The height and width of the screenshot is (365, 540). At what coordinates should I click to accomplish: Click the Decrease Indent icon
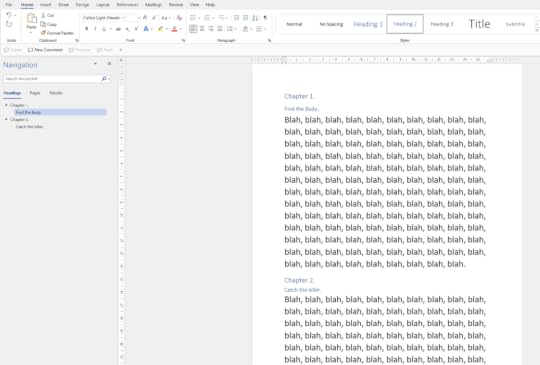click(236, 18)
